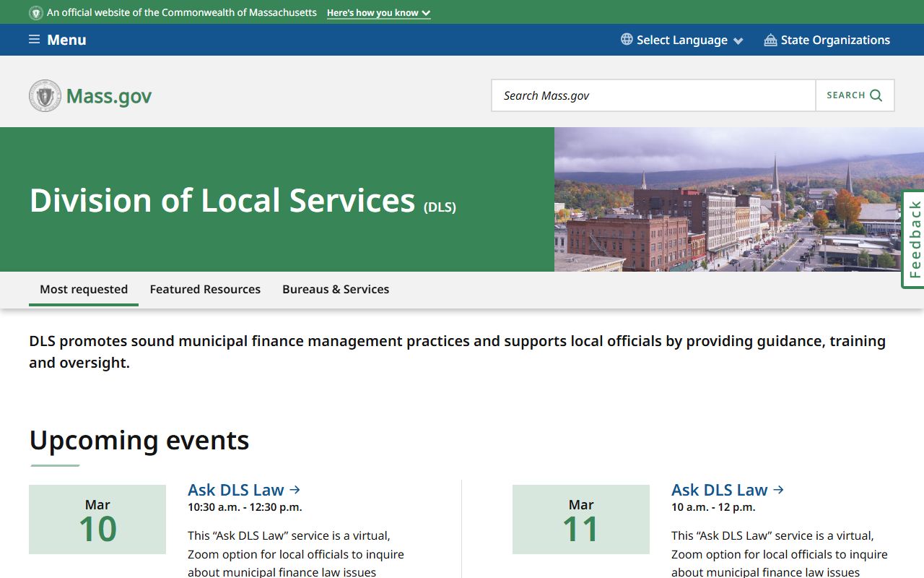Select the Featured Resources tab
This screenshot has width=924, height=578.
tap(205, 289)
